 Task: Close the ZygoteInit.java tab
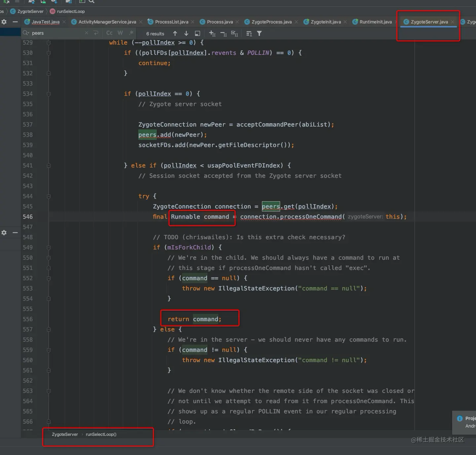[345, 22]
